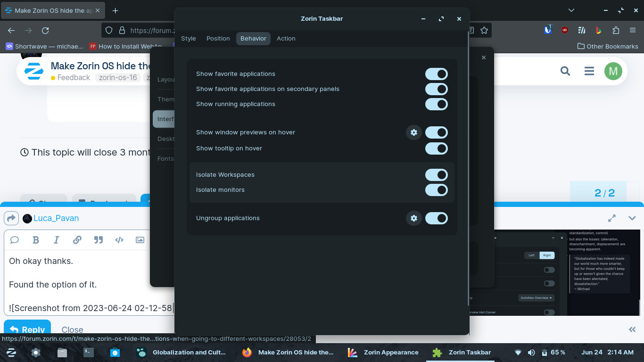This screenshot has width=644, height=362.
Task: Select the Behavior tab
Action: (253, 39)
